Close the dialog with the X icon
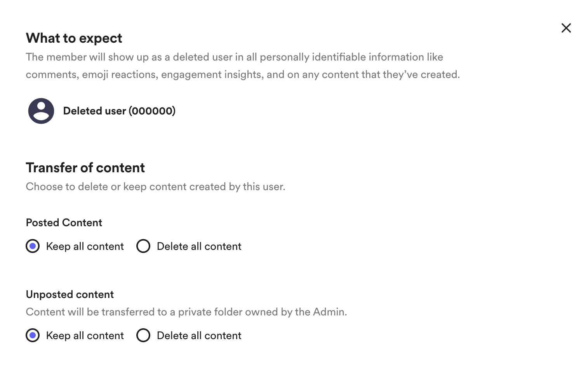Viewport: 588px width, 388px height. click(566, 28)
